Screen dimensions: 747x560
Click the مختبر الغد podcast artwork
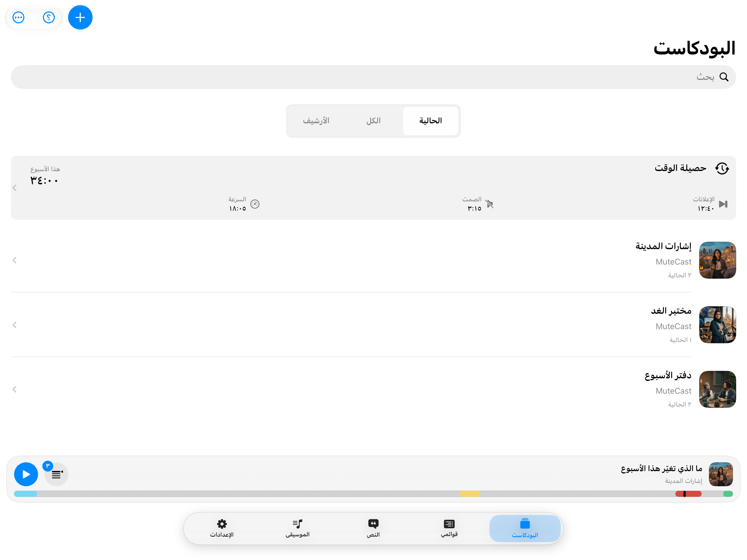717,325
